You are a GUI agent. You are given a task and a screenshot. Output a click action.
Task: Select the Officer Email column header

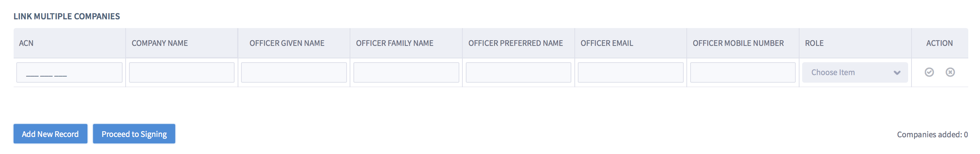pos(607,43)
